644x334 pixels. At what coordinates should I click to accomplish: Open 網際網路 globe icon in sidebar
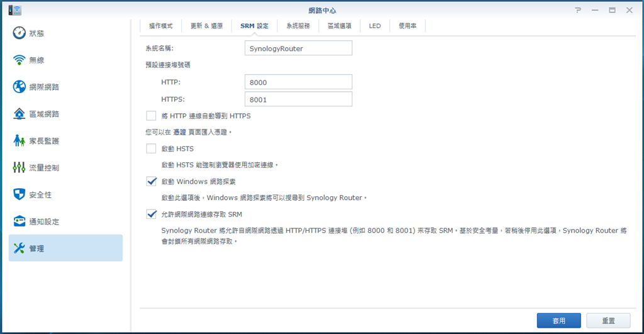19,87
